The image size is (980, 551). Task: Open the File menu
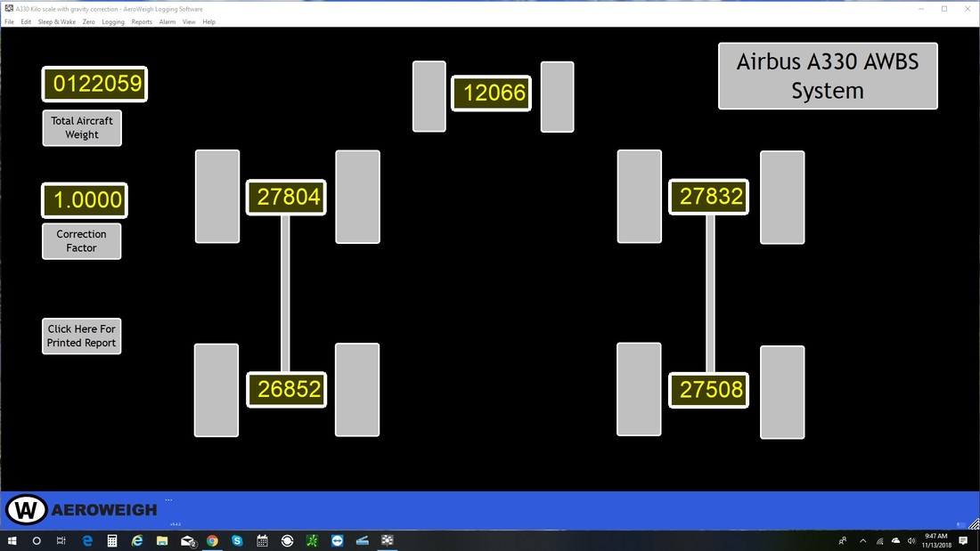tap(10, 22)
